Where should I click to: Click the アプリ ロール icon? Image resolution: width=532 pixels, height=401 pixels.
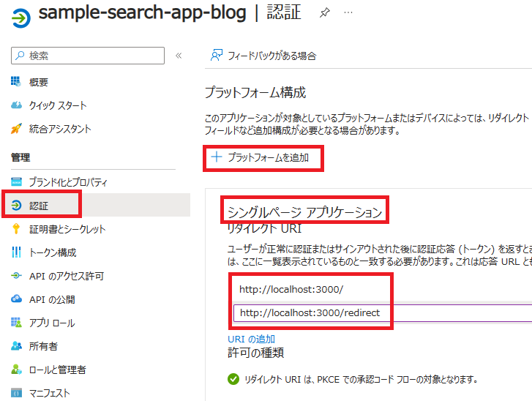tap(16, 322)
